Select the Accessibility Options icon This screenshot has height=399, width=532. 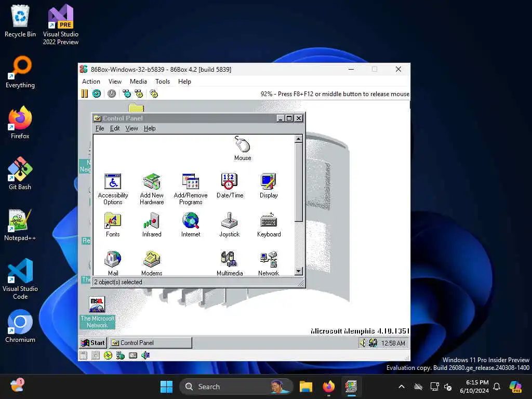(113, 189)
